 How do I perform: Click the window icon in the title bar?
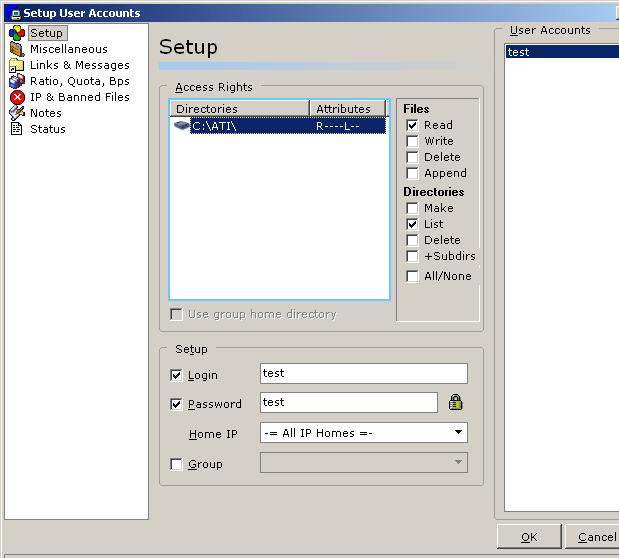[x=16, y=14]
